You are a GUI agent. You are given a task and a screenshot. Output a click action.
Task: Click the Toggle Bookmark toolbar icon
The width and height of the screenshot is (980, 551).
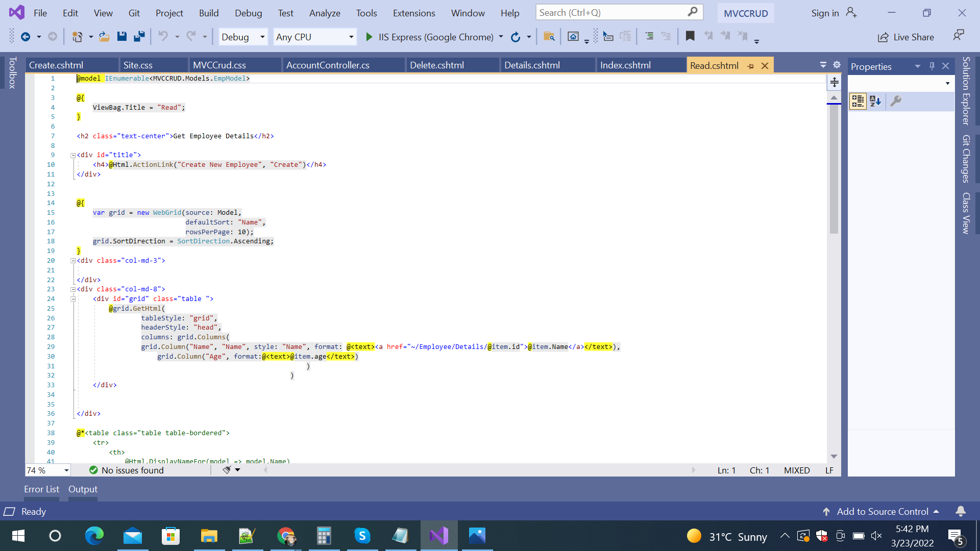690,36
